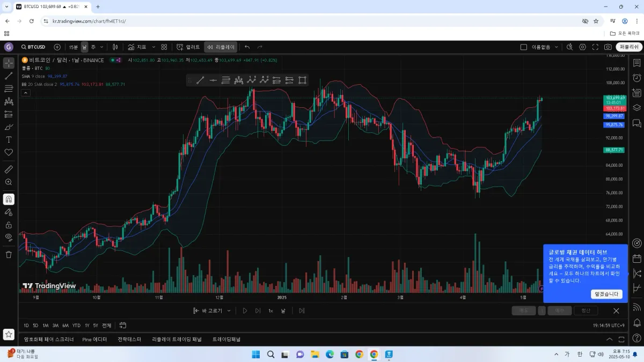The width and height of the screenshot is (644, 362).
Task: Select the 주 weekly timeframe
Action: point(93,47)
